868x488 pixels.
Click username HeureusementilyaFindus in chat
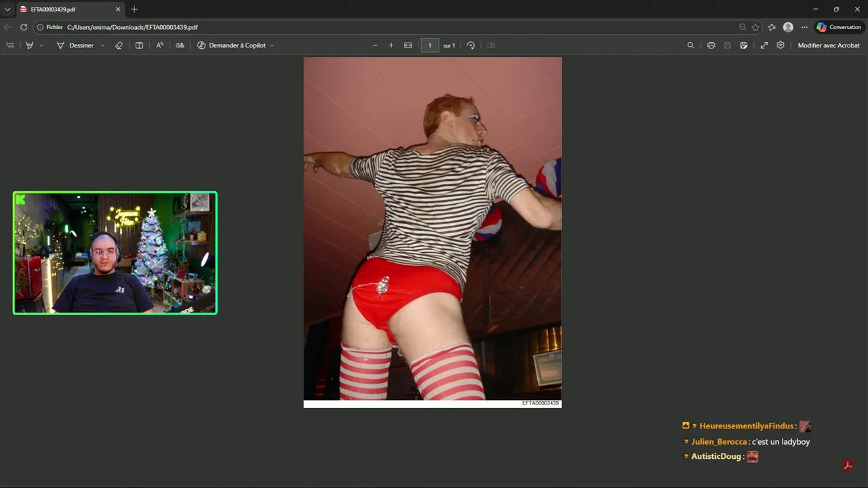point(747,426)
